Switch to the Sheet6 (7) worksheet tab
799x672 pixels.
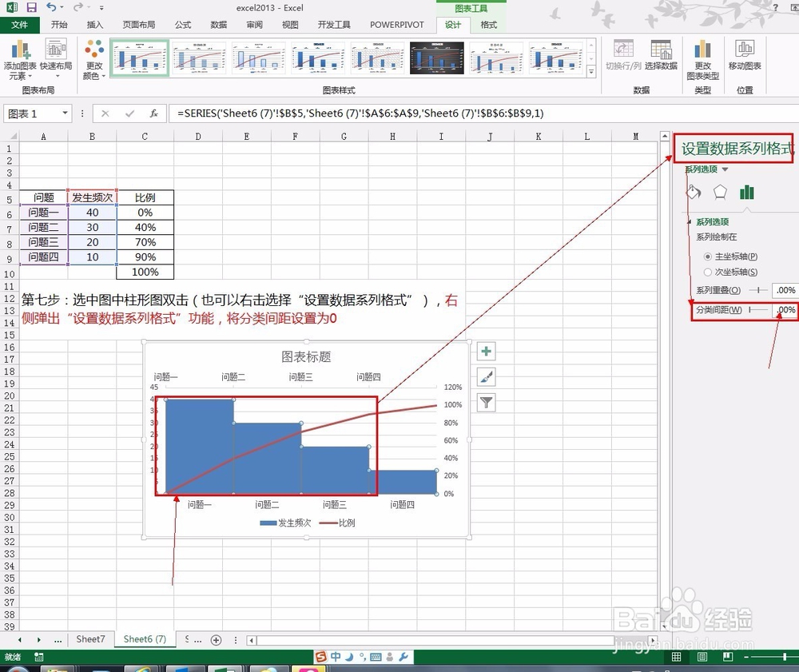[x=145, y=639]
